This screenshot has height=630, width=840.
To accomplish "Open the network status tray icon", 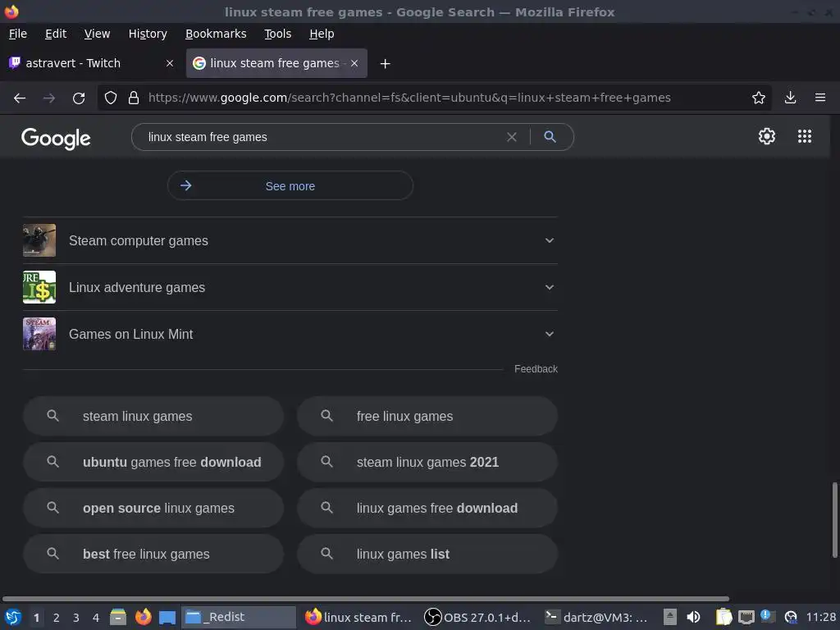I will point(746,617).
